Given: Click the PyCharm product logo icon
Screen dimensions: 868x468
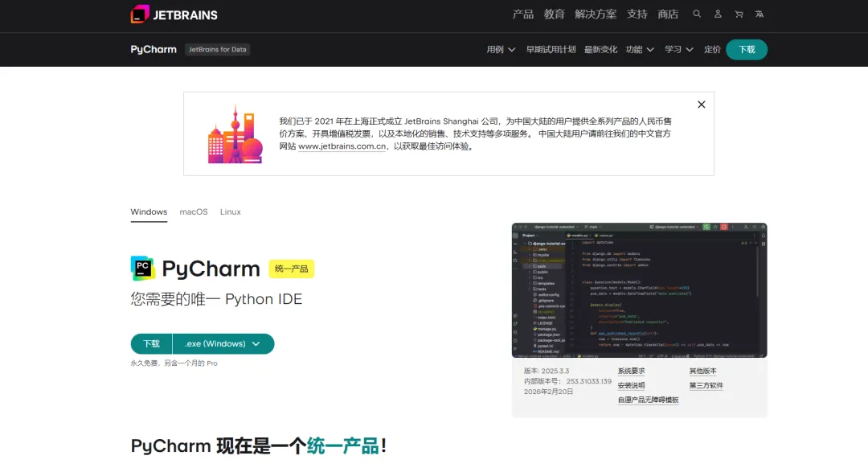Looking at the screenshot, I should click(x=143, y=269).
